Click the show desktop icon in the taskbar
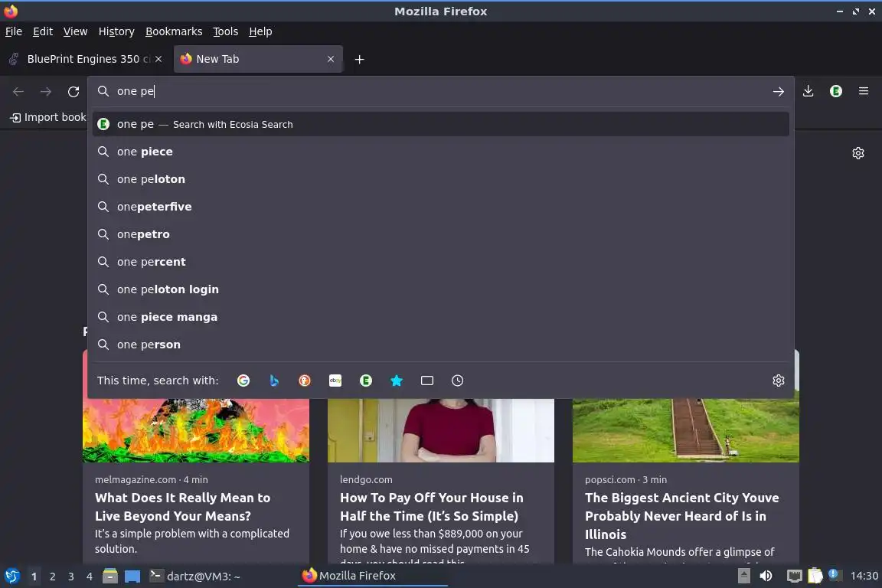Image resolution: width=882 pixels, height=588 pixels. pyautogui.click(x=132, y=577)
